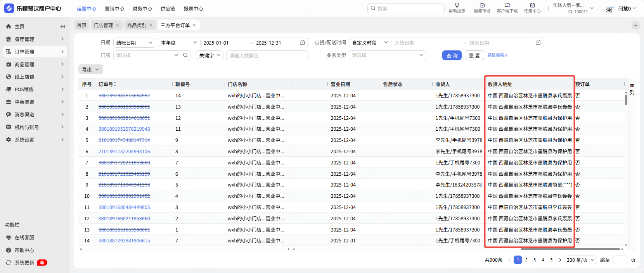
Task: Open order link 3801891952076219943
Action: 124,129
